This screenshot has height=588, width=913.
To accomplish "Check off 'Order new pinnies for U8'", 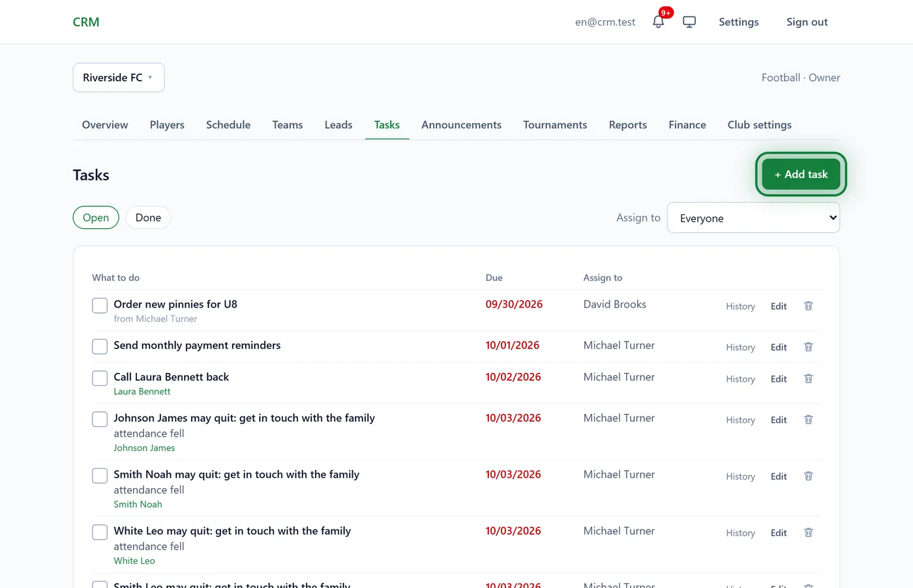I will [x=100, y=305].
